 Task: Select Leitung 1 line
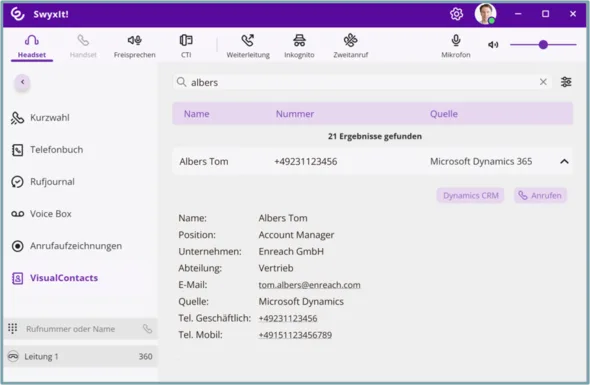81,356
